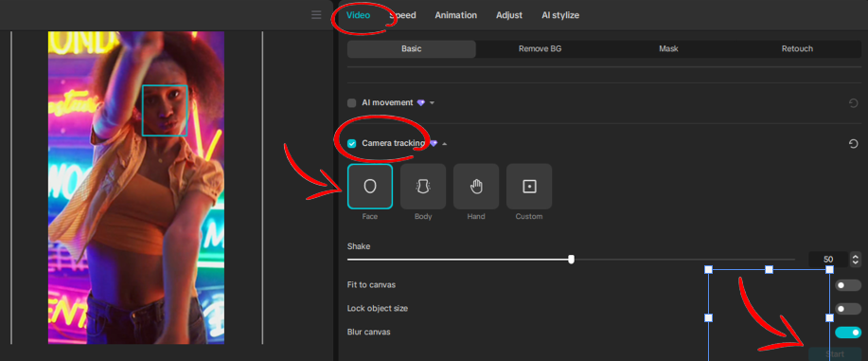Open the AI stylize tab
Viewport: 868px width, 361px height.
[x=560, y=15]
